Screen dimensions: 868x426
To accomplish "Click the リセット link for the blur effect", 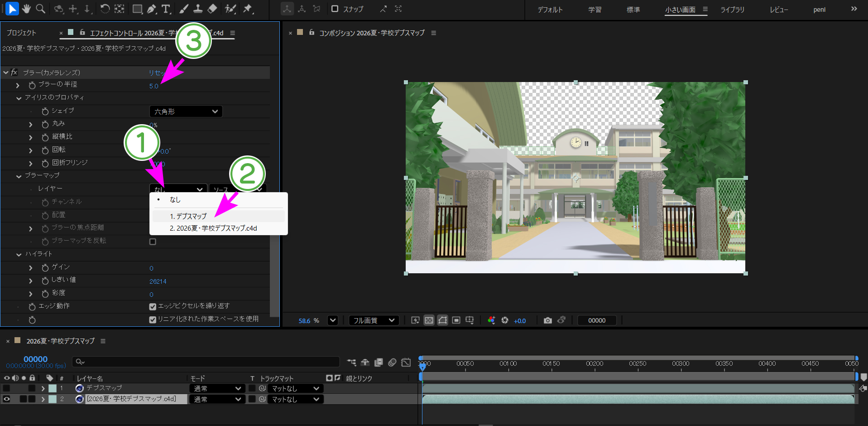I will coord(157,73).
